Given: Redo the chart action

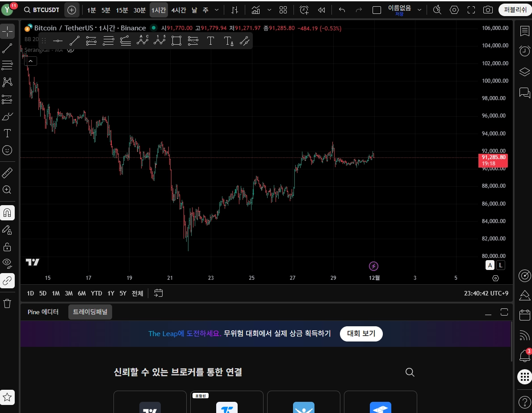Looking at the screenshot, I should [x=359, y=10].
